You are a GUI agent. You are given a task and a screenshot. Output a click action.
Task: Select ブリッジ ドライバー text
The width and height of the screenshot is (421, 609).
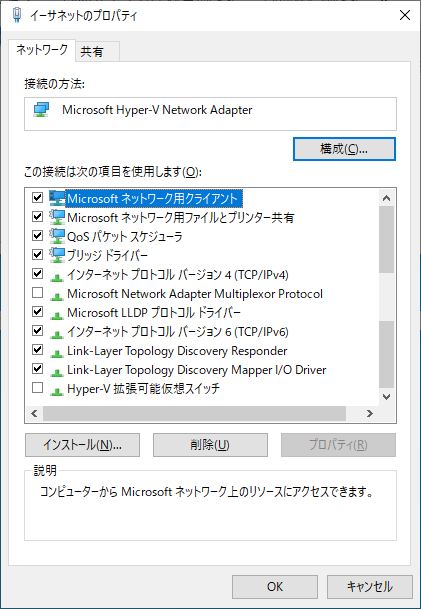[x=108, y=256]
